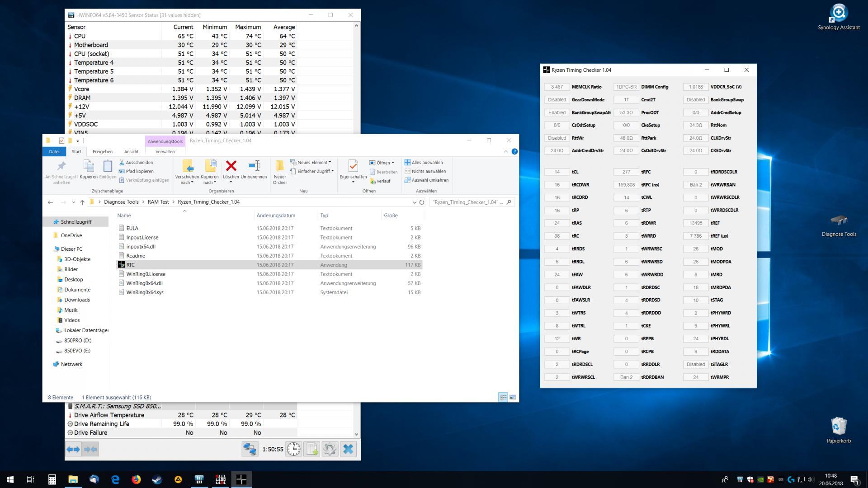
Task: Click the Umbenennen rename icon
Action: pyautogui.click(x=254, y=166)
